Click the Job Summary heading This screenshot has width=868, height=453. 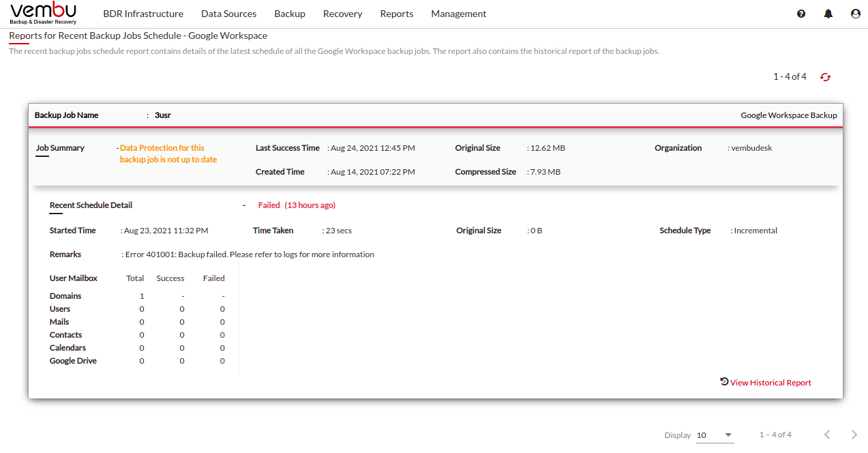(60, 148)
